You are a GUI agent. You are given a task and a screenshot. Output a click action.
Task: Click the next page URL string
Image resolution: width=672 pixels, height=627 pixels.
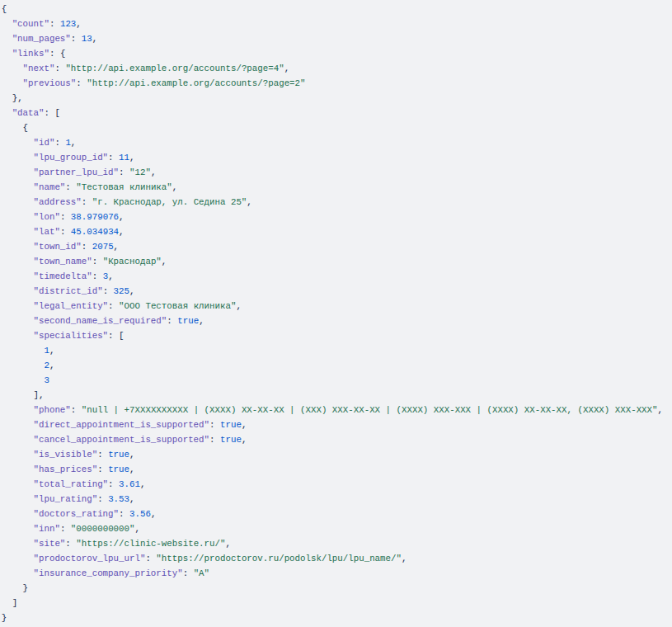[177, 68]
